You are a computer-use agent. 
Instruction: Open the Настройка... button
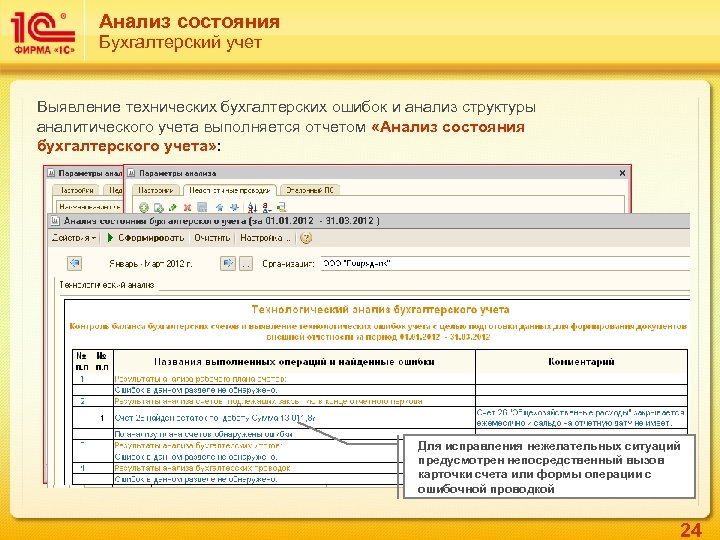tap(265, 238)
